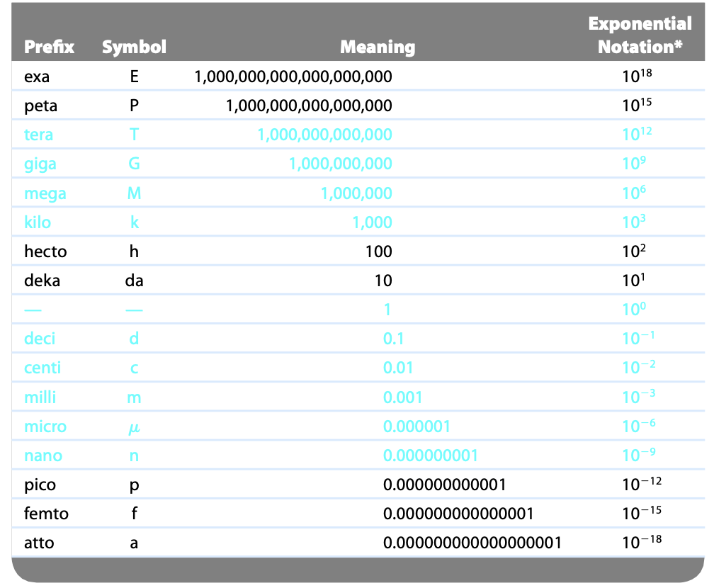Click the exponential notation 10^9 in giga row
Viewport: 714px width, 588px height.
tap(634, 163)
